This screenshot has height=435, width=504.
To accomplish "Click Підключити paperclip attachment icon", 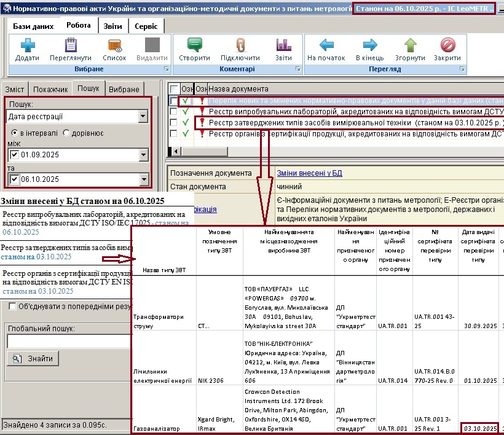I will (x=240, y=46).
